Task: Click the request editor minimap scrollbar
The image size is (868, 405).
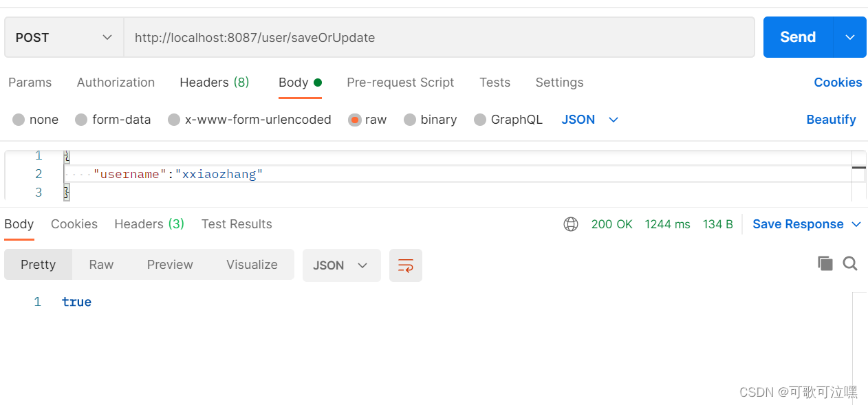Action: point(859,175)
